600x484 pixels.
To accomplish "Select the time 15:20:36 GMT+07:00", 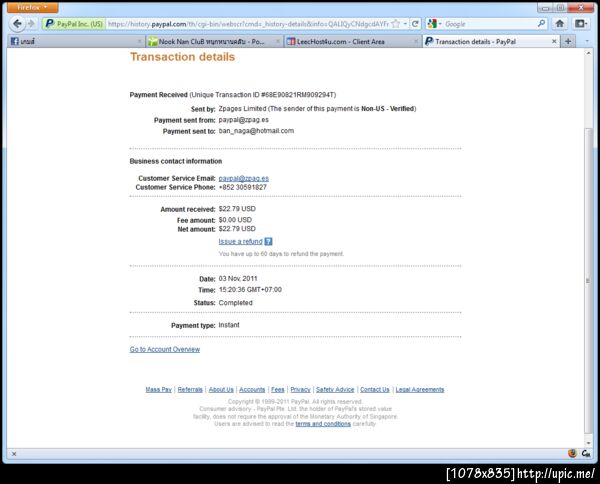I will [x=250, y=290].
